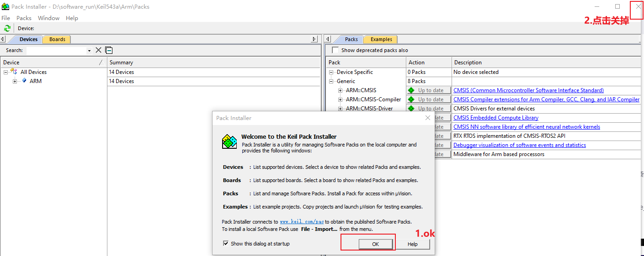
Task: Expand the ARM::CMSIS-Driver pack
Action: (340, 109)
